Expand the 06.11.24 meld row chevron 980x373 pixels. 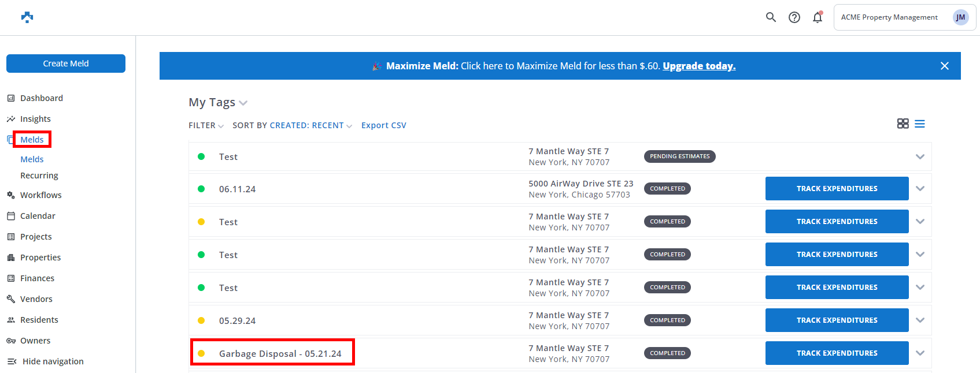tap(920, 189)
